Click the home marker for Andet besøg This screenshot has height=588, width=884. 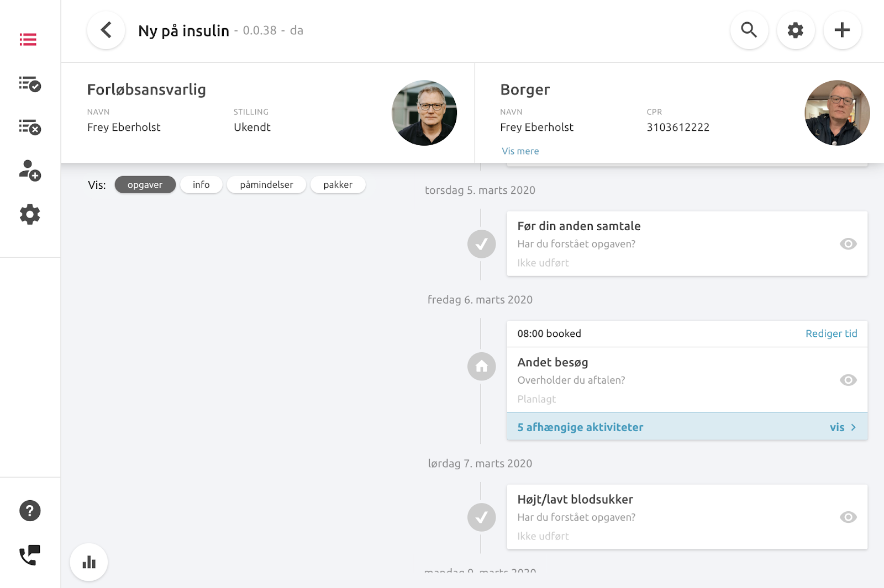(482, 367)
